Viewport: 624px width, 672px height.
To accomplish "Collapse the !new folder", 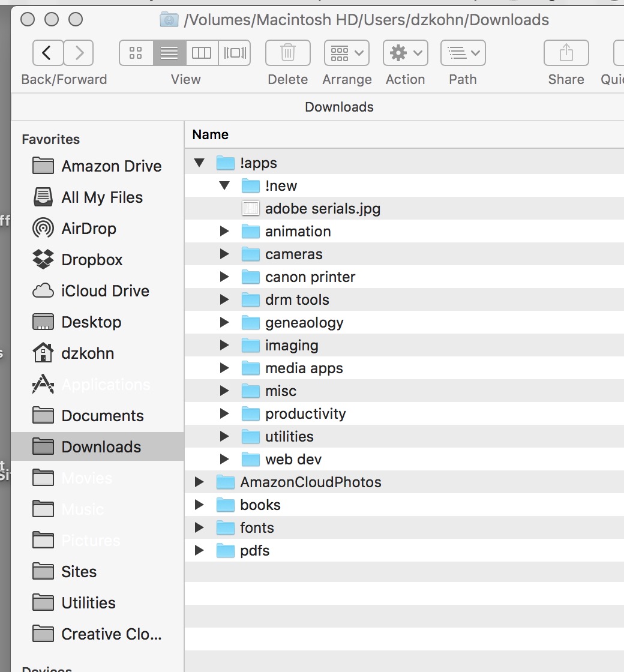I will (224, 185).
